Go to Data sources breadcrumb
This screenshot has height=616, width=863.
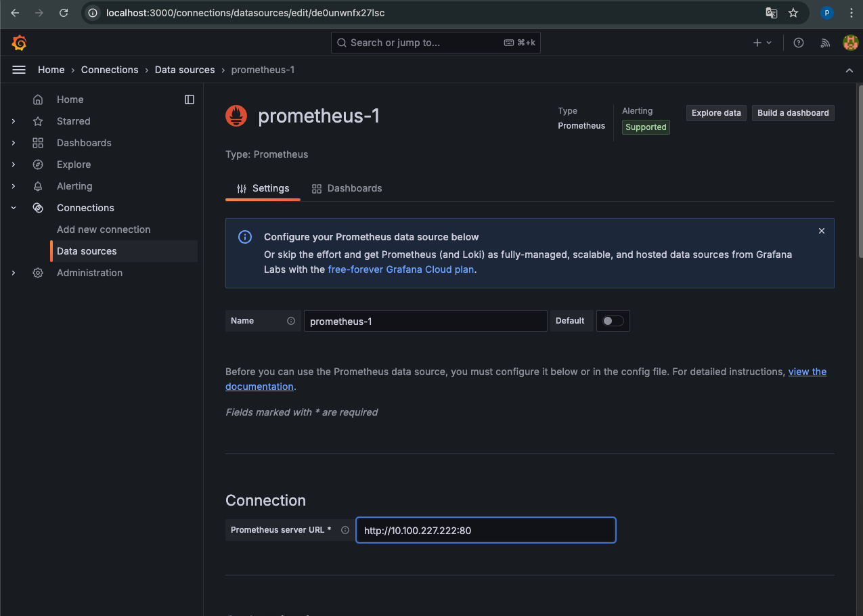(x=185, y=70)
